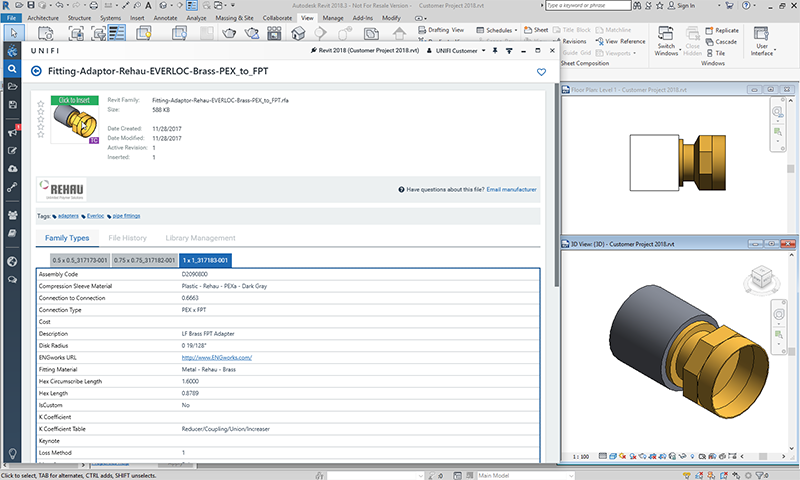Viewport: 800px width, 480px height.
Task: Open the chat bubbles icon in UNIFI sidebar
Action: tap(12, 280)
